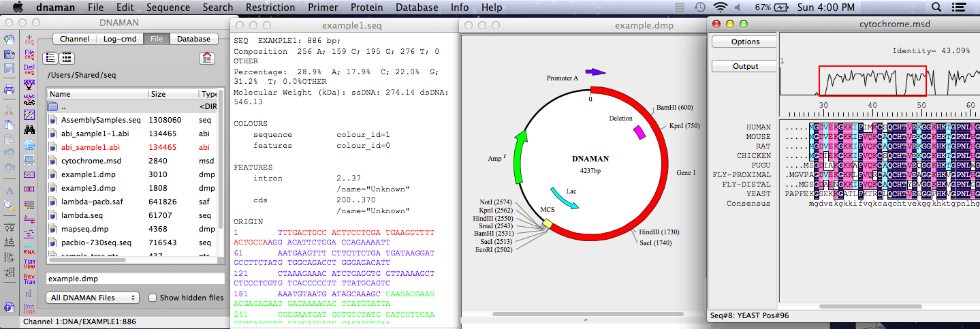Screen dimensions: 980x329
Task: Click the Def seq toolbar icon
Action: coord(29,69)
